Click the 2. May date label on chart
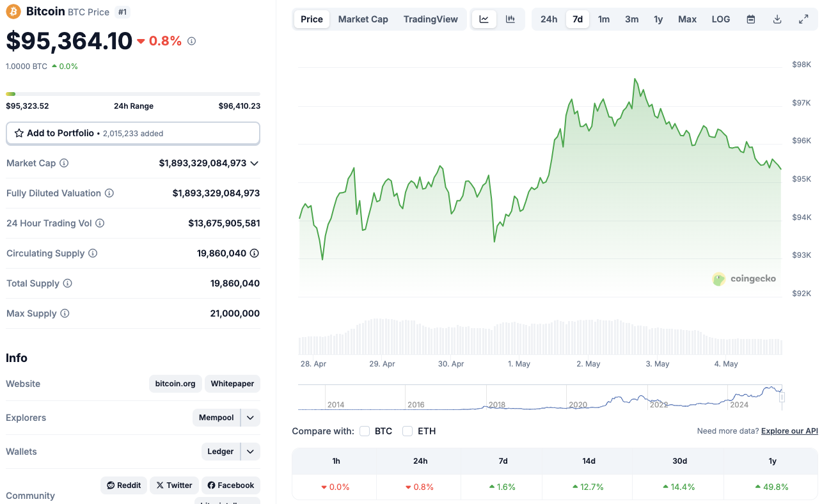 coord(588,363)
